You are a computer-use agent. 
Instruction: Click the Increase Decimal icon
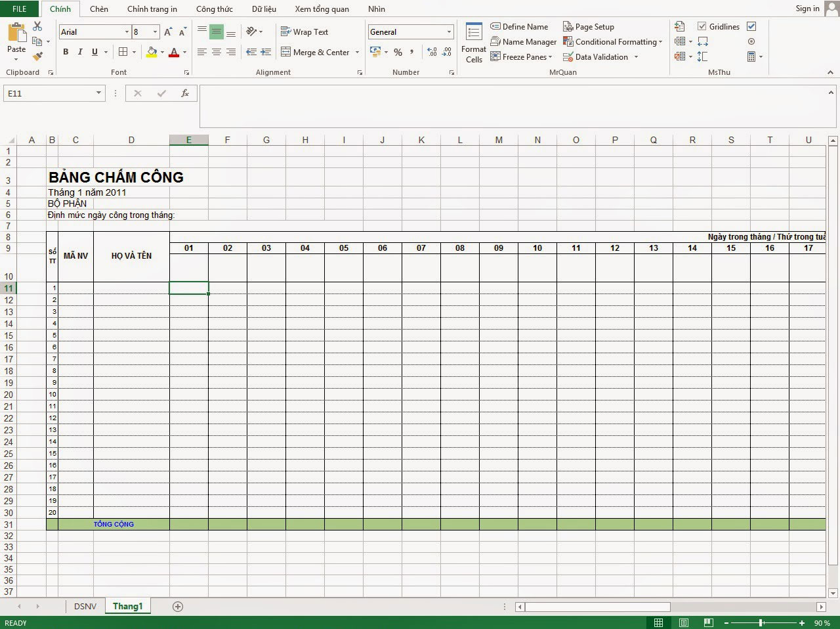[430, 52]
